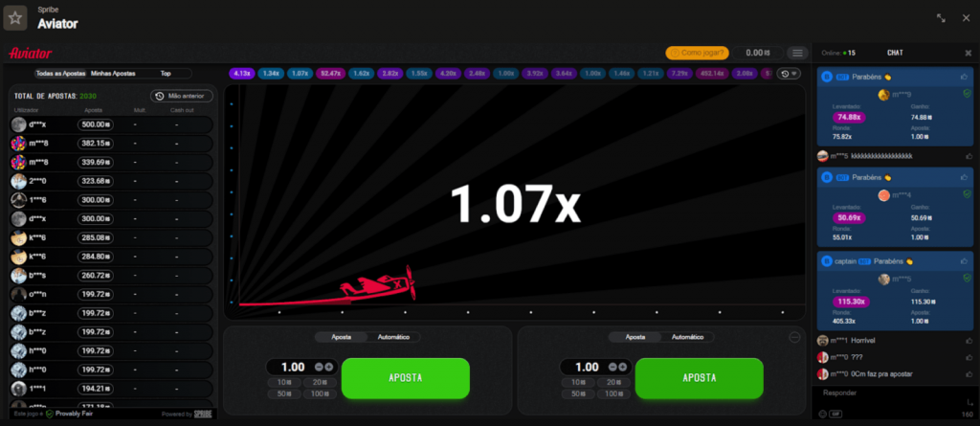This screenshot has height=426, width=980.
Task: Open the 1.34x round history pill
Action: coord(271,74)
